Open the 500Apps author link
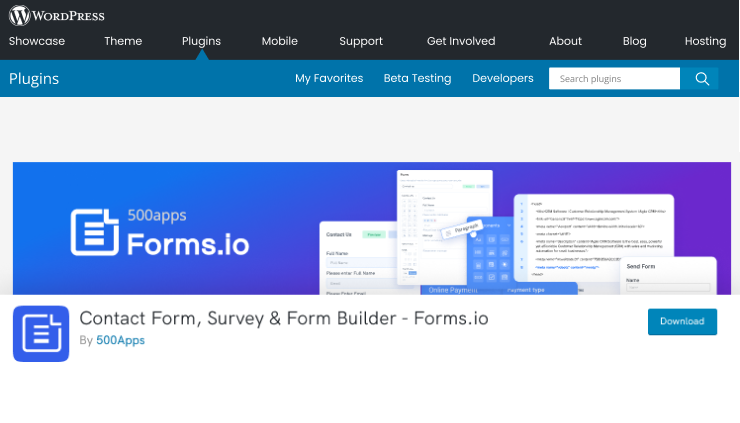 click(120, 340)
